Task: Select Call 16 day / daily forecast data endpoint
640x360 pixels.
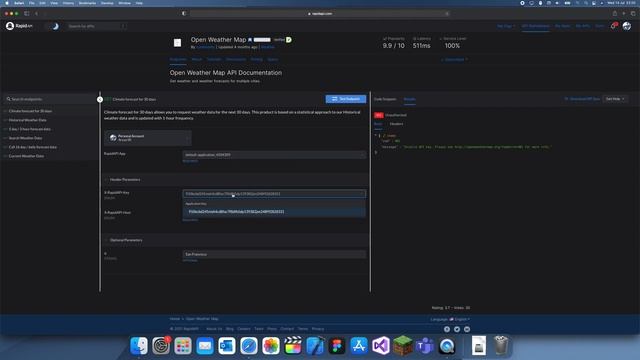Action: click(33, 147)
